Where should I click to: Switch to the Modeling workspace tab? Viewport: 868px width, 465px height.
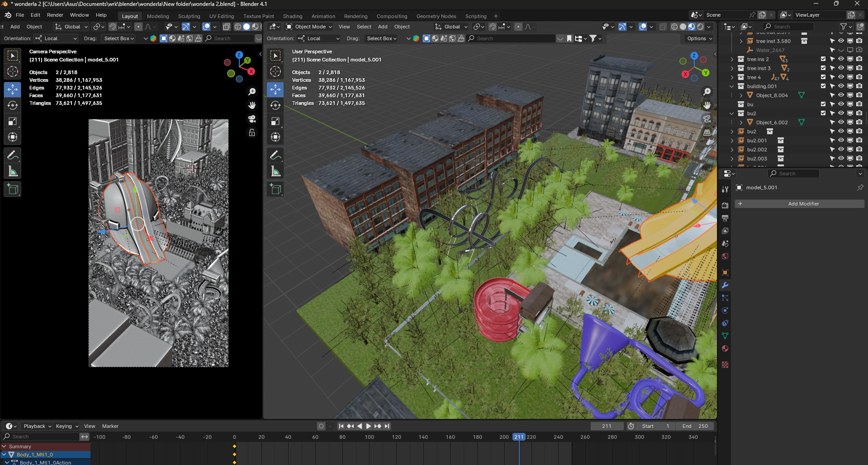click(x=158, y=16)
